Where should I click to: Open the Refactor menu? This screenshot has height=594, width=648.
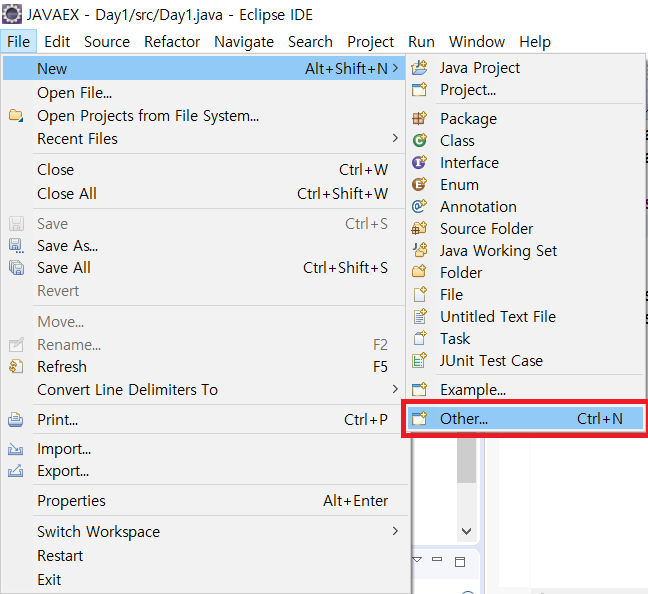click(172, 41)
